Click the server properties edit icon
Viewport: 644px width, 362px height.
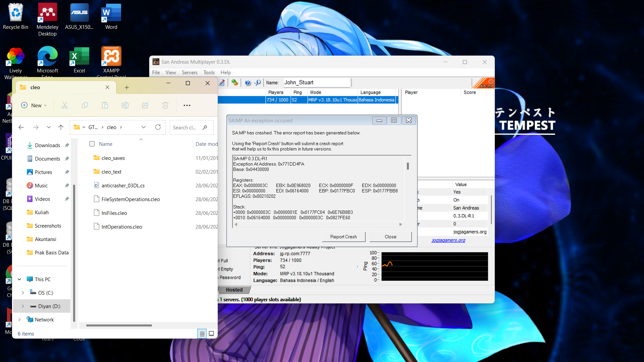222,82
